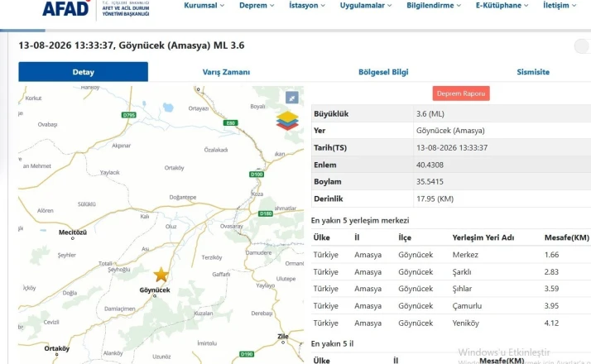This screenshot has width=591, height=364.
Task: Click the Çamurlu settlement row
Action: coord(451,306)
